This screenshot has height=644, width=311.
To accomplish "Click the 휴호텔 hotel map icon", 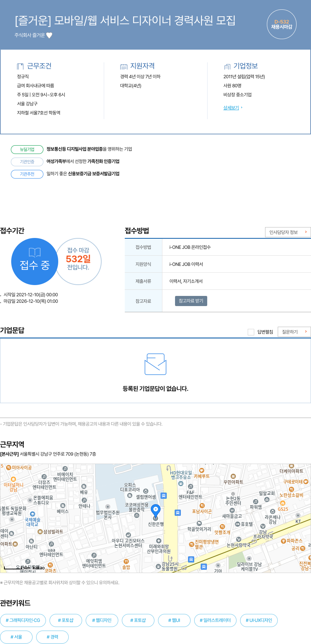I will click(238, 524).
